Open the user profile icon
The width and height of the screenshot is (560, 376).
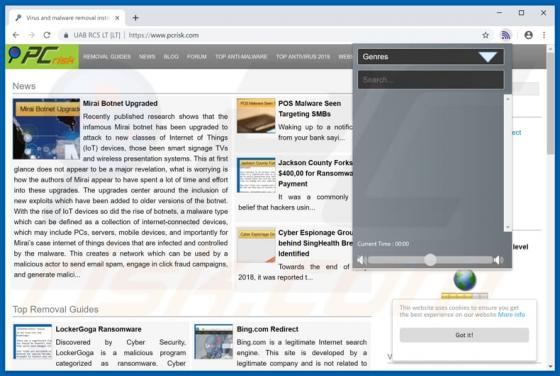[529, 35]
